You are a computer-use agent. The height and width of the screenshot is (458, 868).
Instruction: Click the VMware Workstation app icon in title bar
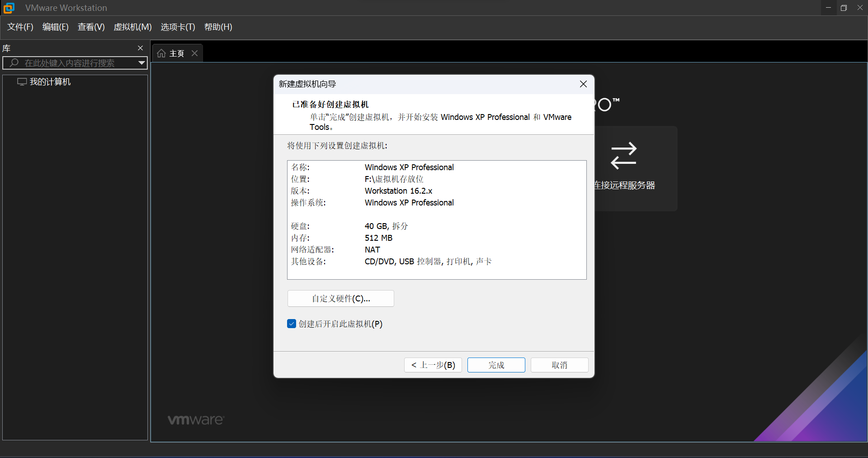[x=9, y=8]
